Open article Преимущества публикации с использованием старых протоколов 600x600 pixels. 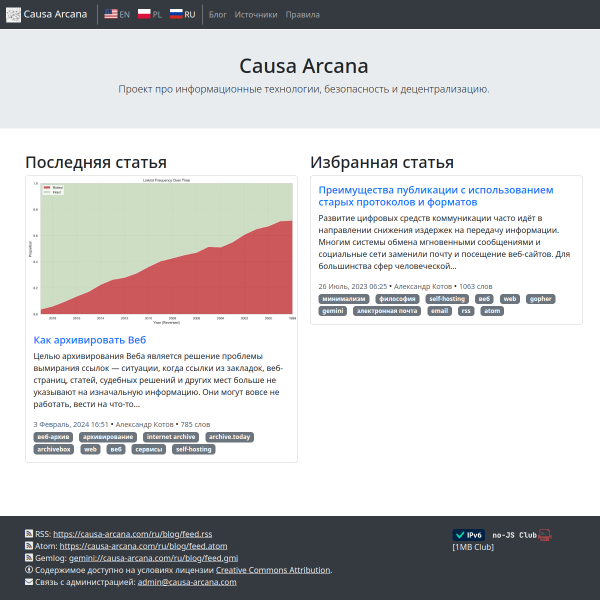pyautogui.click(x=436, y=196)
